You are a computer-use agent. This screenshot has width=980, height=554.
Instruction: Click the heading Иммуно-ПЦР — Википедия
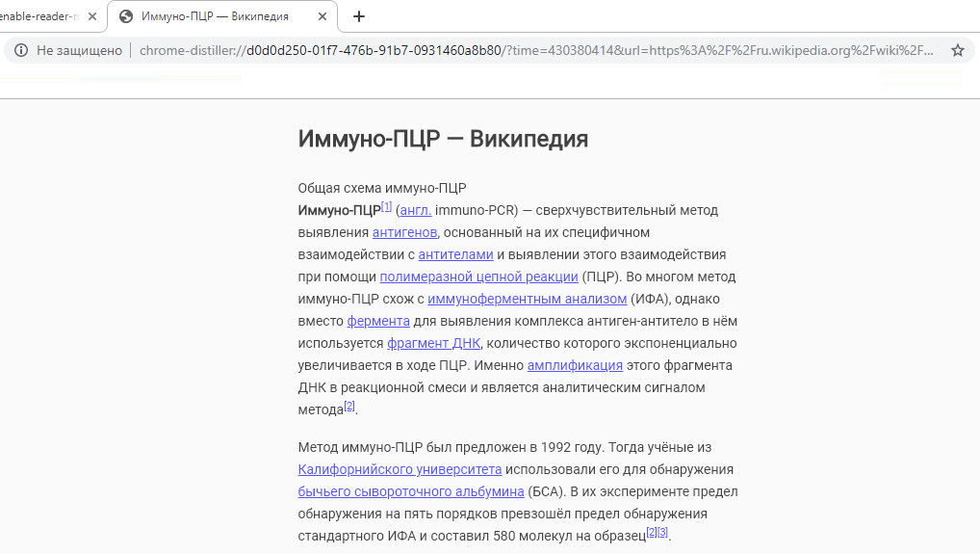pos(443,139)
